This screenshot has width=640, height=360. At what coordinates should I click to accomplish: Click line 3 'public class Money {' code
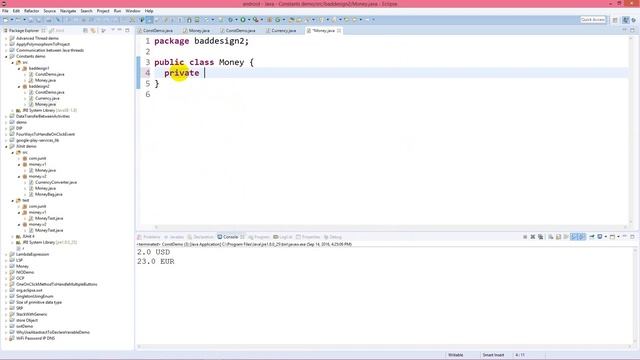coord(204,62)
